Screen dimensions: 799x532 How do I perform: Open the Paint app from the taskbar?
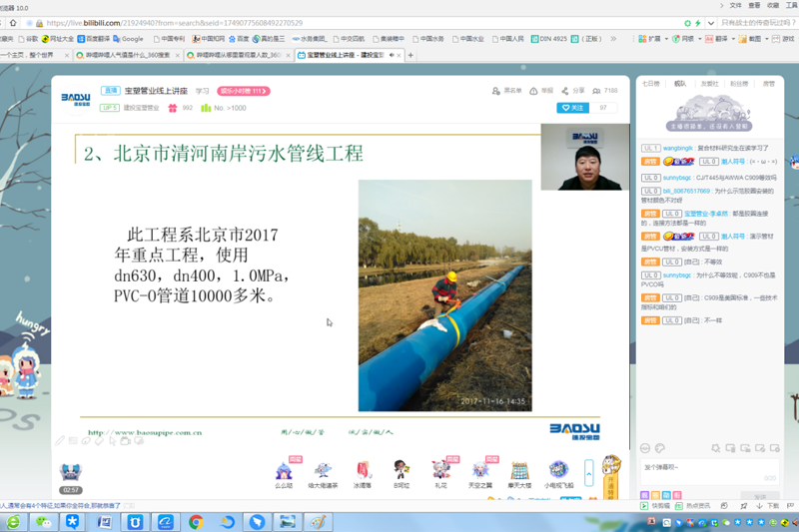[319, 522]
